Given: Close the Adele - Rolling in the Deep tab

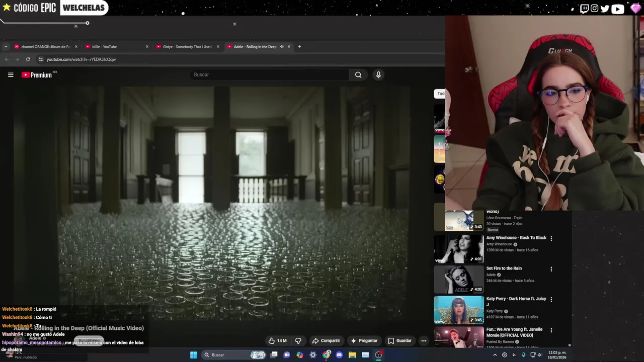Looking at the screenshot, I should [289, 47].
